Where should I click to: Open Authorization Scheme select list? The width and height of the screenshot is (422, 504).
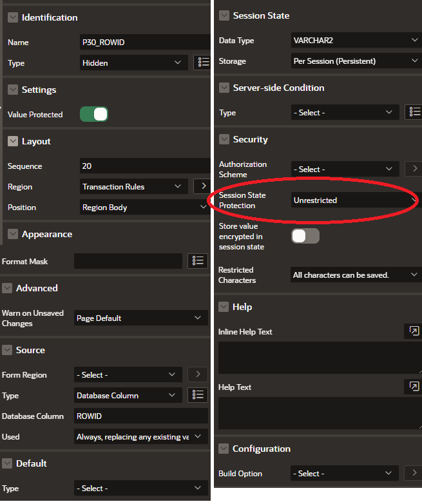pyautogui.click(x=345, y=169)
